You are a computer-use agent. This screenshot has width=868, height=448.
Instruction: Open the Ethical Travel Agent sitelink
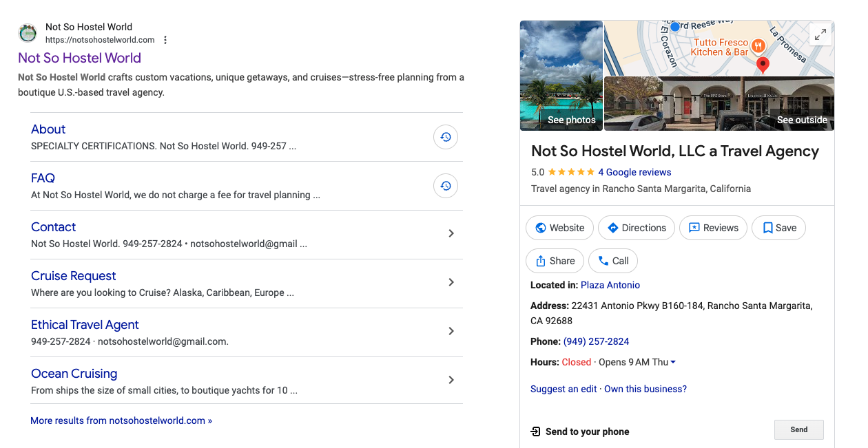85,325
